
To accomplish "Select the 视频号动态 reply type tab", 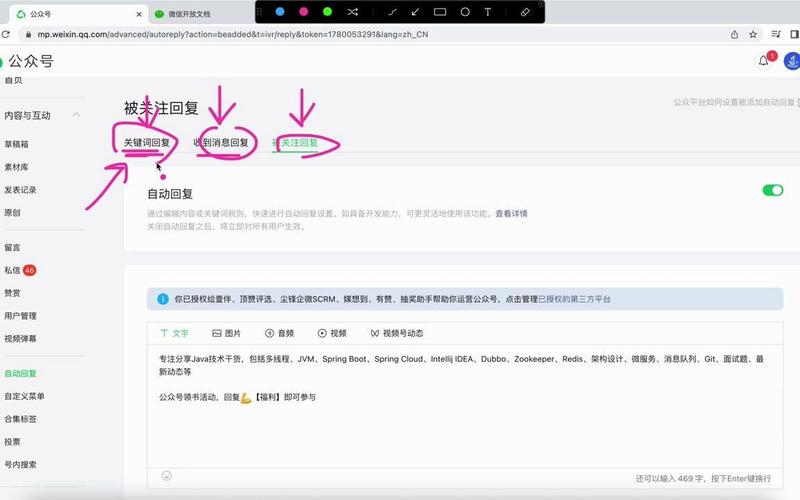I will pyautogui.click(x=397, y=333).
